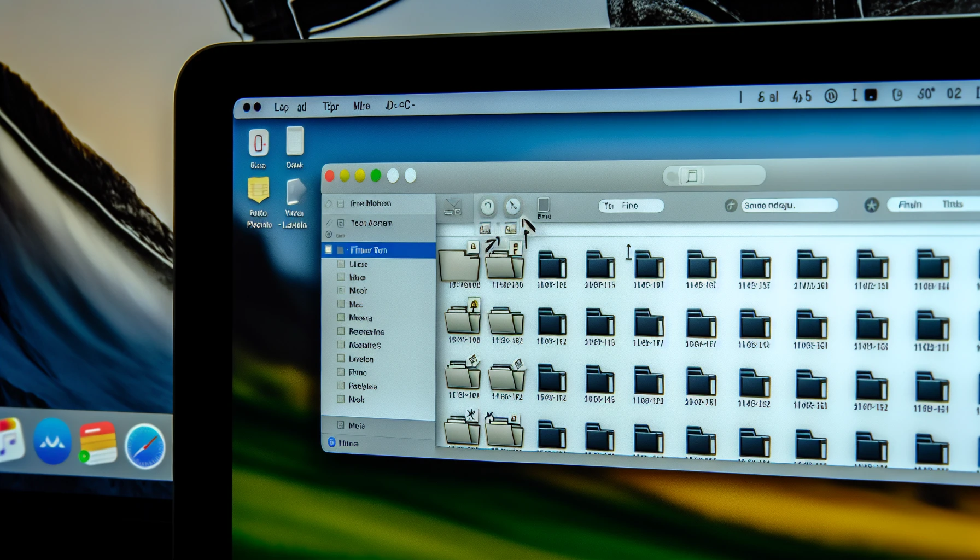The width and height of the screenshot is (980, 560).
Task: Toggle the checkbox beside Rocerelloe
Action: pos(341,331)
